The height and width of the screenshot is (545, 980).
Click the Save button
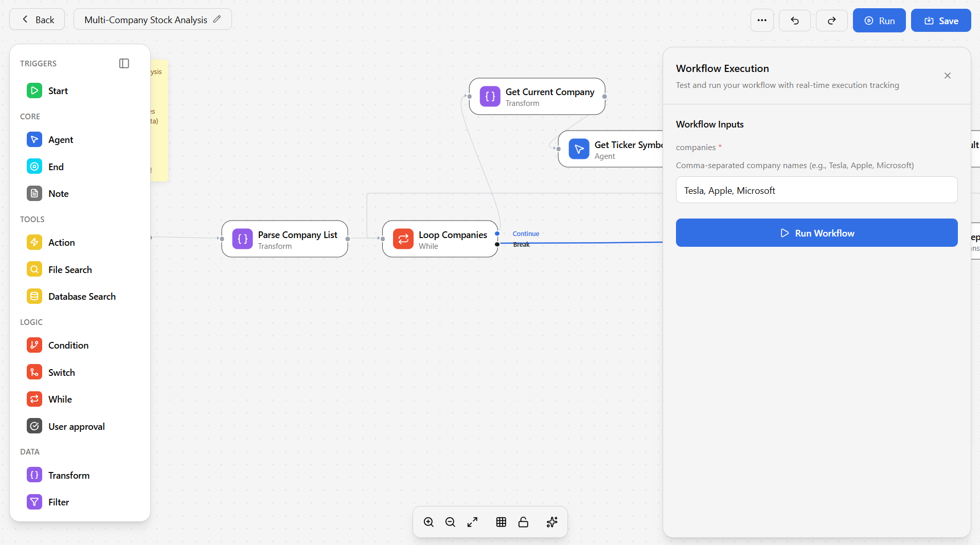[x=940, y=21]
